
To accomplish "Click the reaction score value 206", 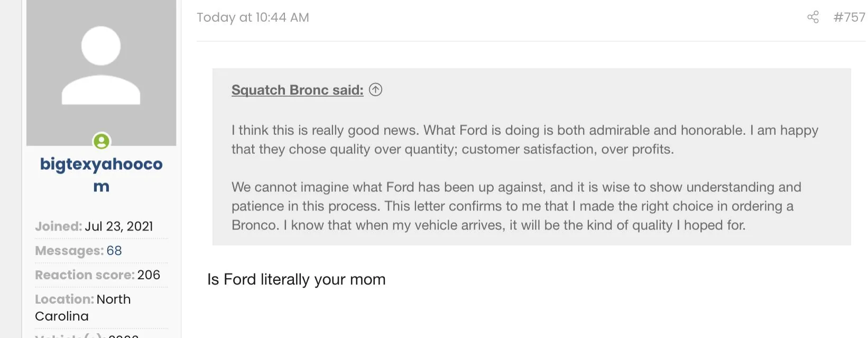I will [149, 275].
